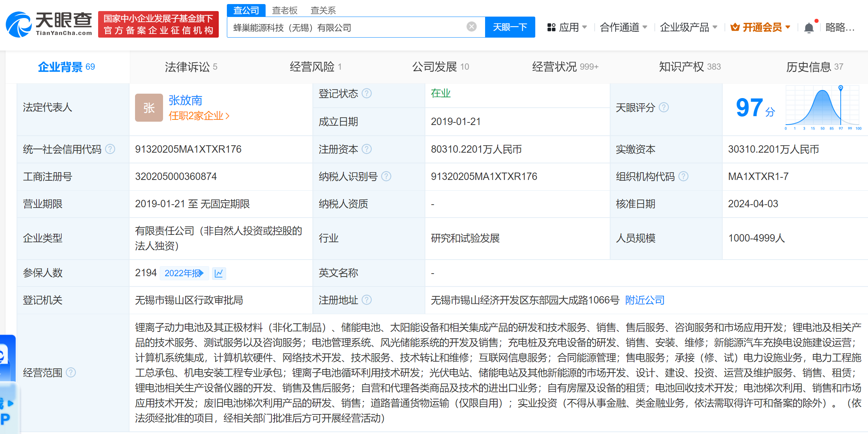The width and height of the screenshot is (868, 434).
Task: Click the help icon beside 天眼评分
Action: [664, 107]
